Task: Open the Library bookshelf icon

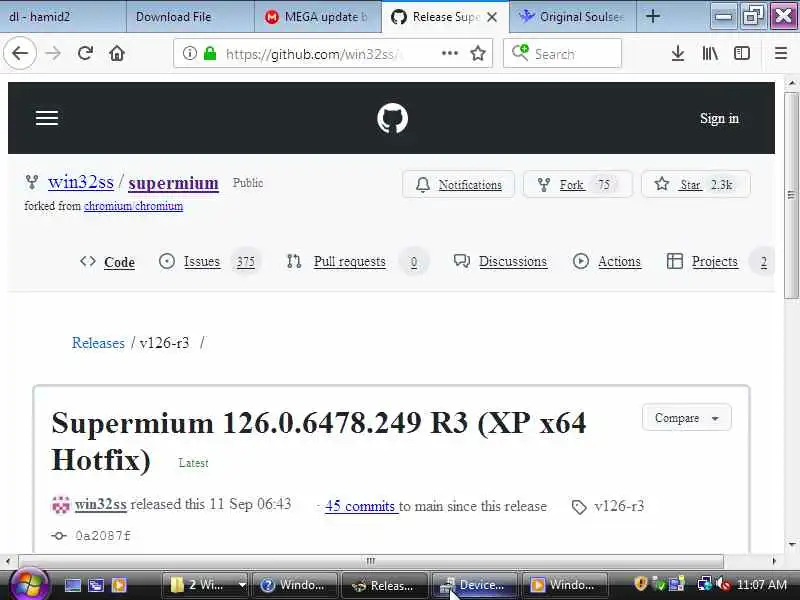Action: [710, 53]
